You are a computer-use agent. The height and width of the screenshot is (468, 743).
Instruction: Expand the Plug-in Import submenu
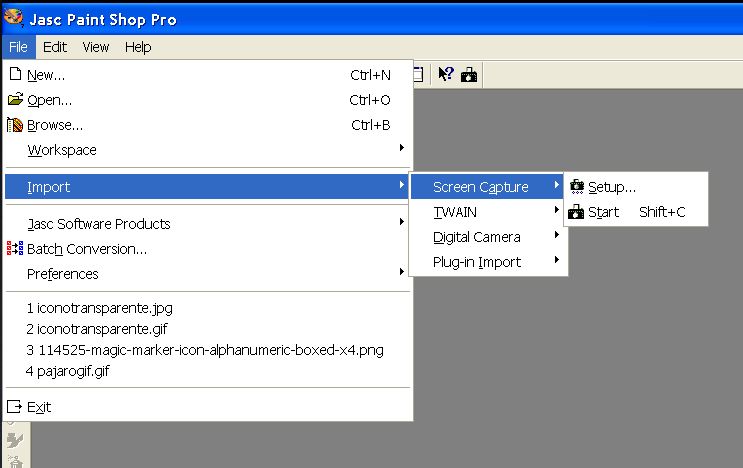point(476,262)
